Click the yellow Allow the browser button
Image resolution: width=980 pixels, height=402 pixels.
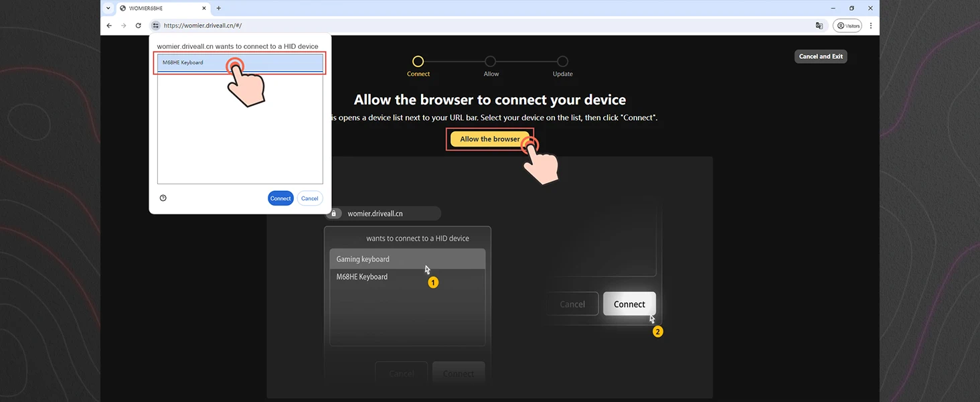489,139
